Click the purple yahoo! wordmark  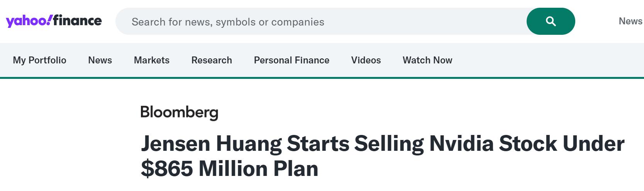click(x=28, y=21)
